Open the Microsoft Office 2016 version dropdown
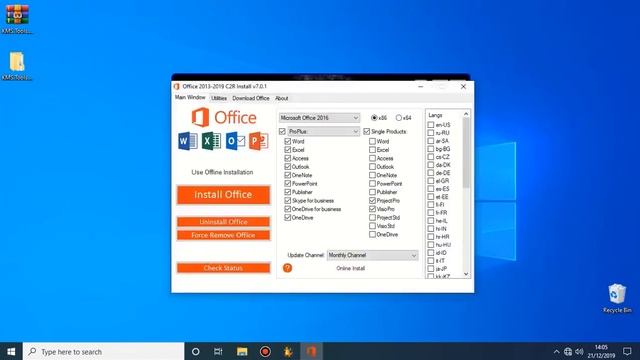640x360 pixels. (x=320, y=118)
